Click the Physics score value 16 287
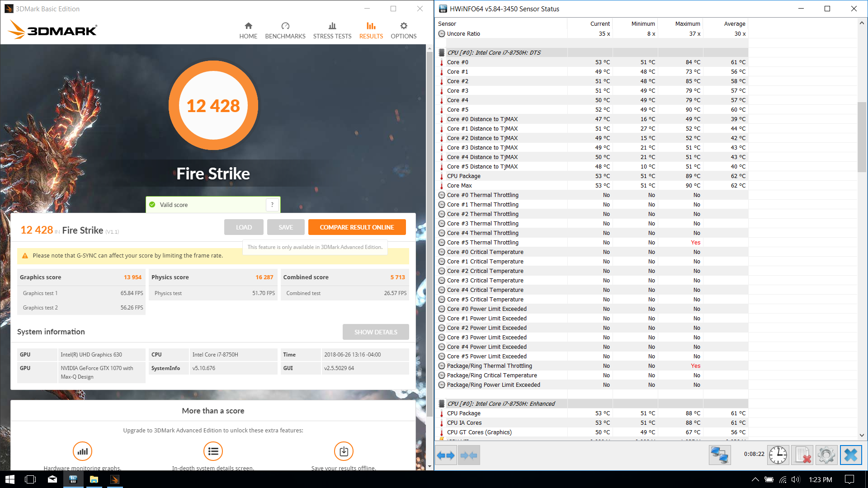The image size is (868, 488). coord(264,277)
